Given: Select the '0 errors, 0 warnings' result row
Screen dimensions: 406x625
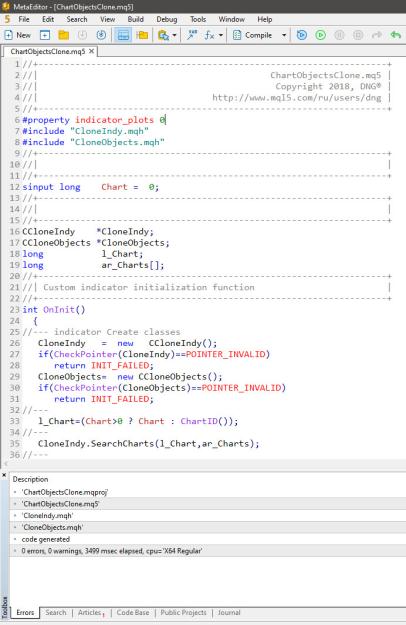Looking at the screenshot, I should click(207, 551).
